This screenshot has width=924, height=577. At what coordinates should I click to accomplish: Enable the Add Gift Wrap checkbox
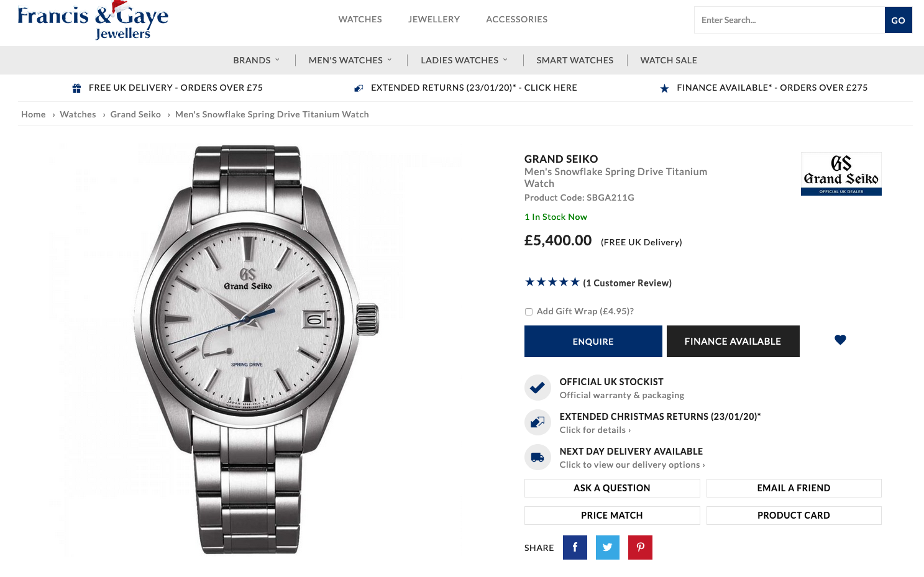coord(529,312)
